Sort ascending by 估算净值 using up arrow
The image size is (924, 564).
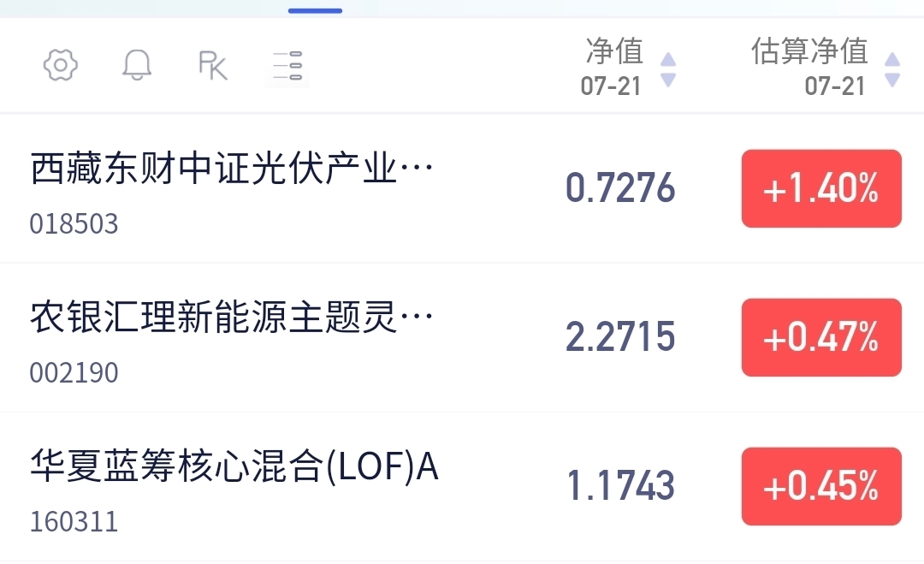pos(892,60)
